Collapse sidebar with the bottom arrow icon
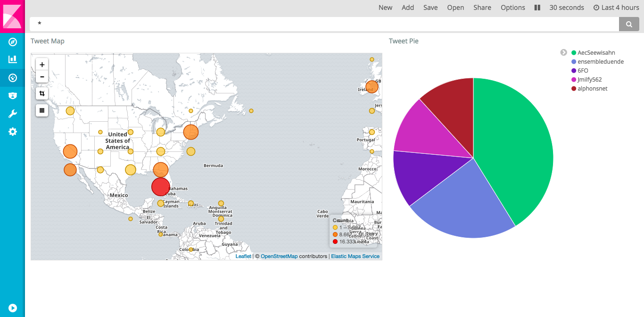644x317 pixels. [x=13, y=308]
